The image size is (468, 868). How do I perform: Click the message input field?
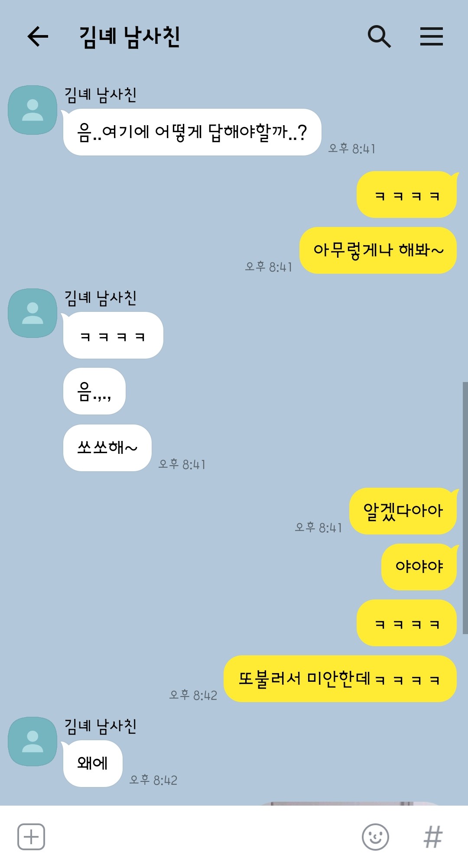[203, 837]
